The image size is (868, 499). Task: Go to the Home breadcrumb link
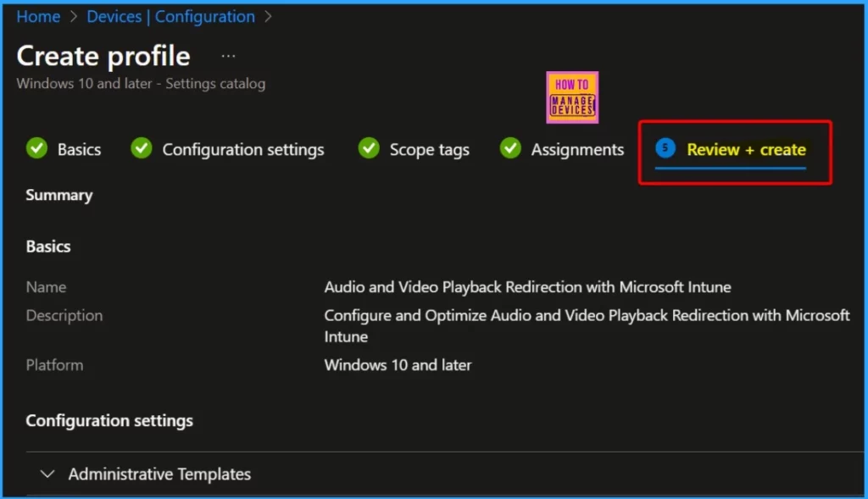[38, 17]
